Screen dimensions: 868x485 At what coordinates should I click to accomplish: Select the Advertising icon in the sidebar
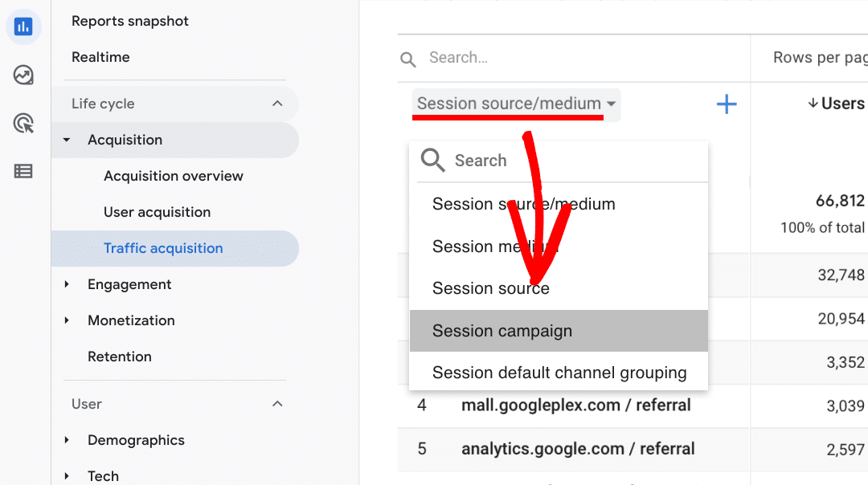click(x=23, y=123)
